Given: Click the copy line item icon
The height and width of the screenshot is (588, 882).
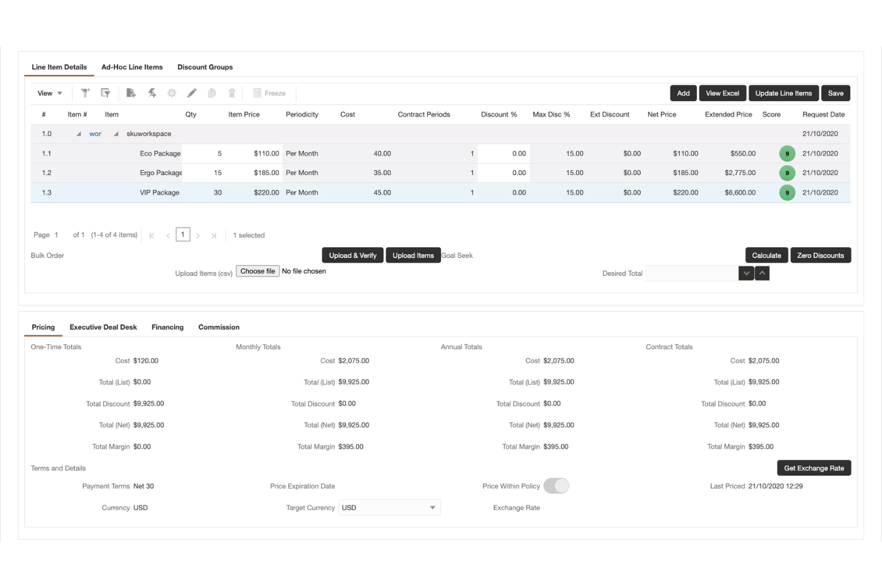Looking at the screenshot, I should (x=212, y=93).
